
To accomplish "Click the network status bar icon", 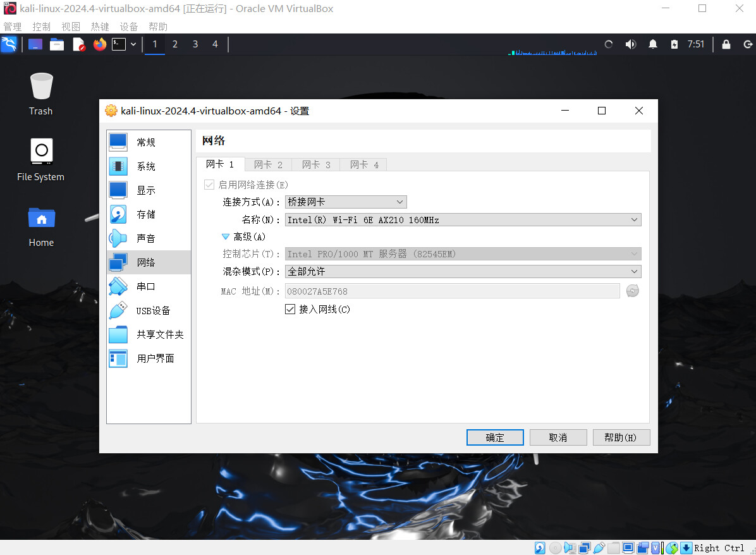I will click(x=584, y=548).
